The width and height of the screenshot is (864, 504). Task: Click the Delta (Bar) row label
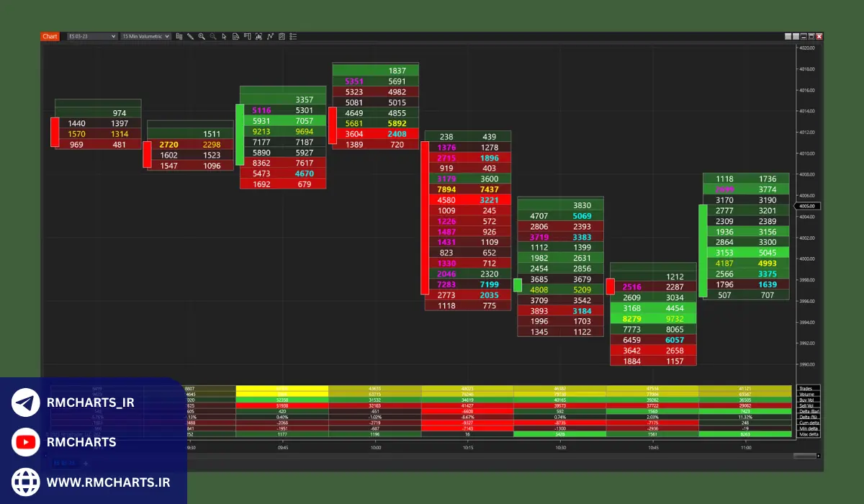808,411
